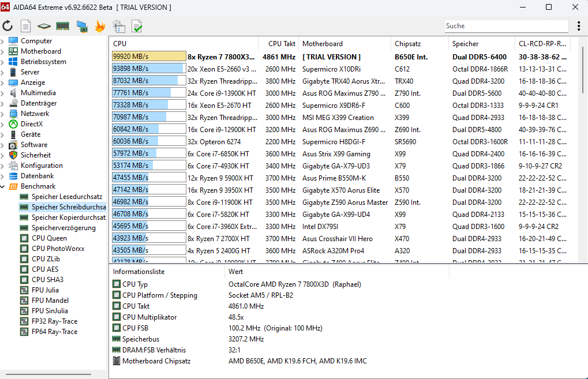This screenshot has width=588, height=379.
Task: Click the Refresh toolbar icon
Action: (8, 26)
